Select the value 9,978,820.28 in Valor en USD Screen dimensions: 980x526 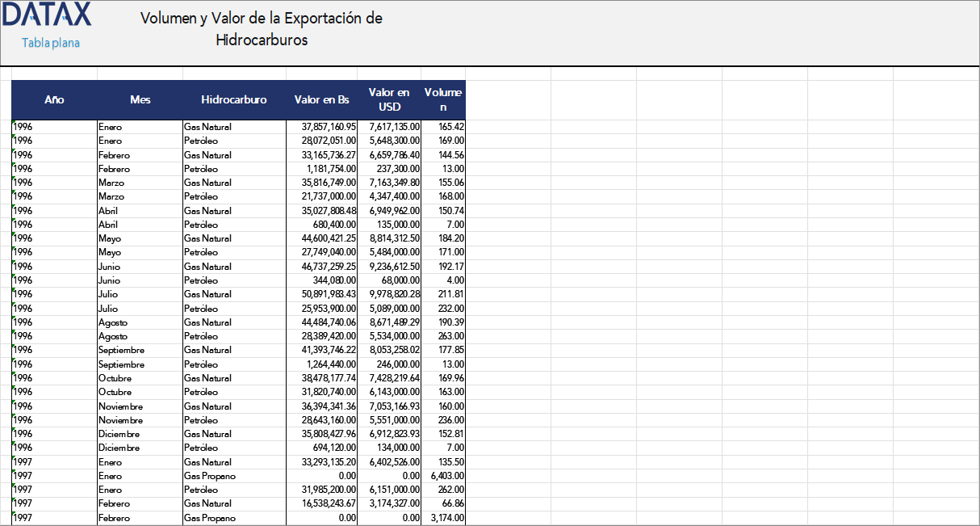pyautogui.click(x=387, y=294)
